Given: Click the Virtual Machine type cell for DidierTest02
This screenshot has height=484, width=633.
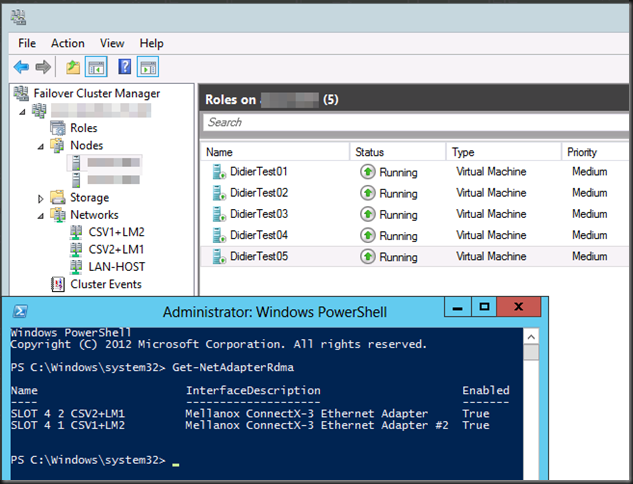Looking at the screenshot, I should pyautogui.click(x=491, y=193).
